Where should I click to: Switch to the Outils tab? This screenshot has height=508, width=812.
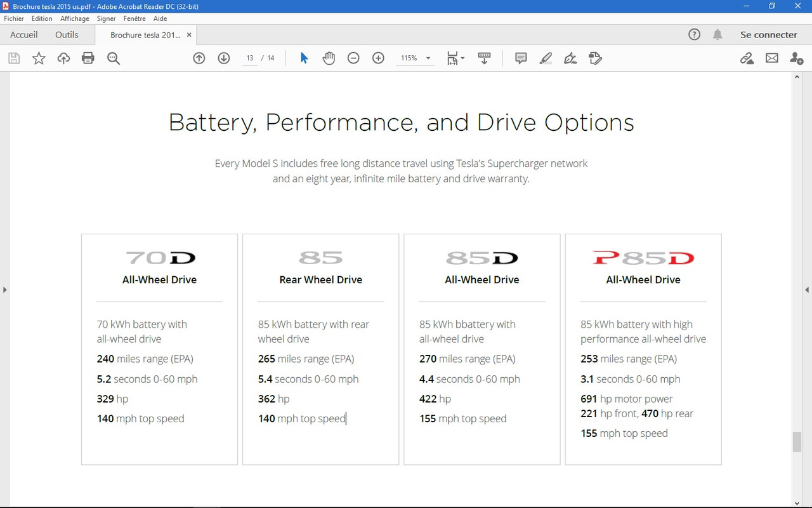pyautogui.click(x=67, y=35)
